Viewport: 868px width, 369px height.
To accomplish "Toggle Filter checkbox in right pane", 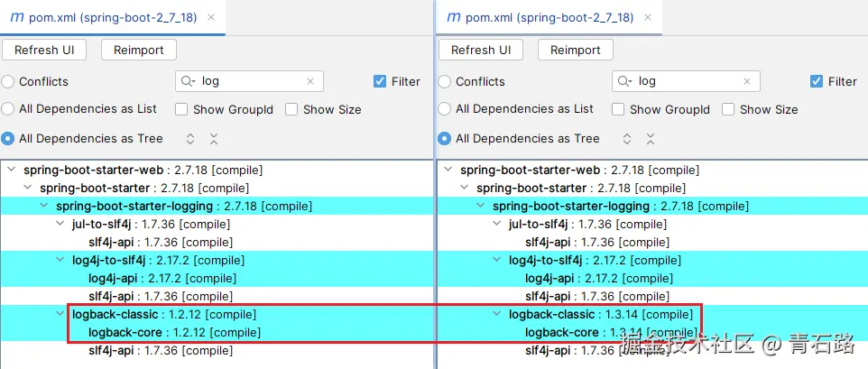I will click(x=817, y=81).
